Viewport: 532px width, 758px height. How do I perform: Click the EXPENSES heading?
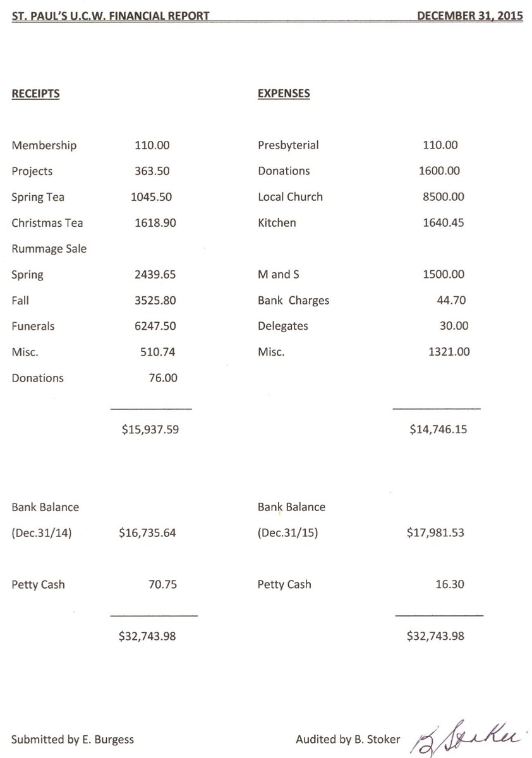point(284,93)
